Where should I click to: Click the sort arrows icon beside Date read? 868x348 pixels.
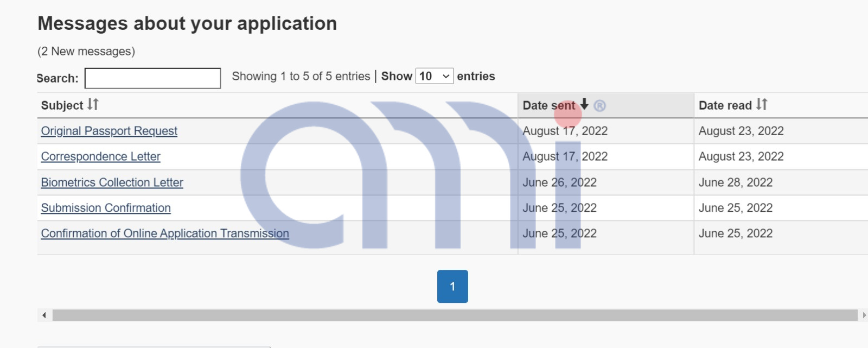[x=762, y=104]
